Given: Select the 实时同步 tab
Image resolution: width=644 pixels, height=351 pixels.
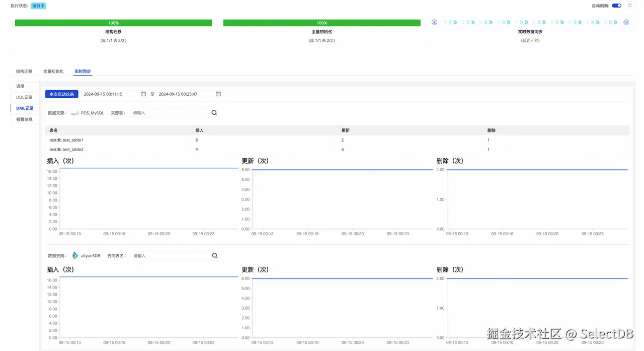Looking at the screenshot, I should click(83, 72).
